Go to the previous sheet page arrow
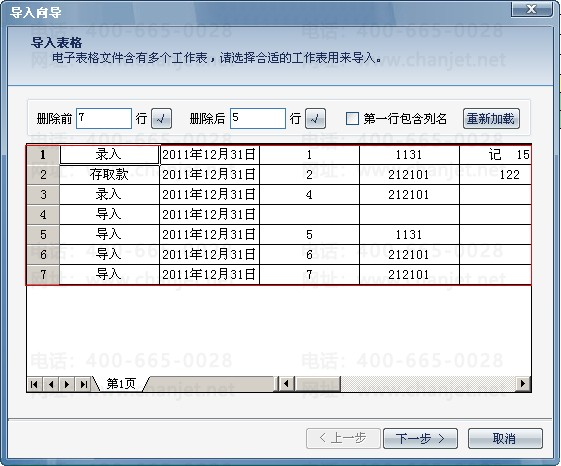This screenshot has height=466, width=561. coord(51,384)
